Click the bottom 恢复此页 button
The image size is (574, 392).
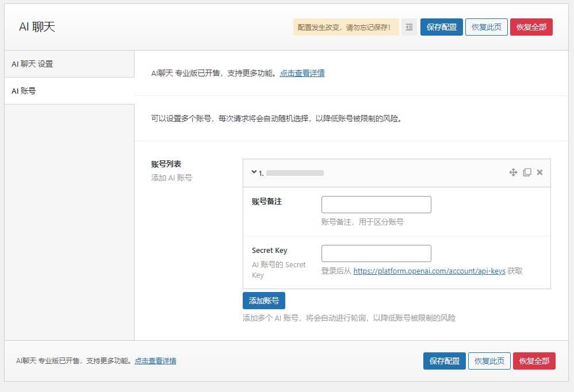click(489, 361)
